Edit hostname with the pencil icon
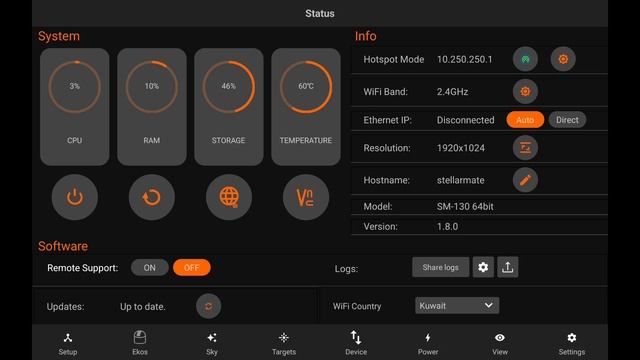The width and height of the screenshot is (640, 360). [525, 180]
